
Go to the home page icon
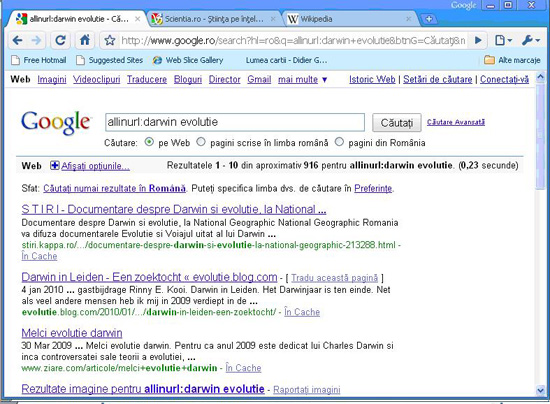[x=85, y=41]
